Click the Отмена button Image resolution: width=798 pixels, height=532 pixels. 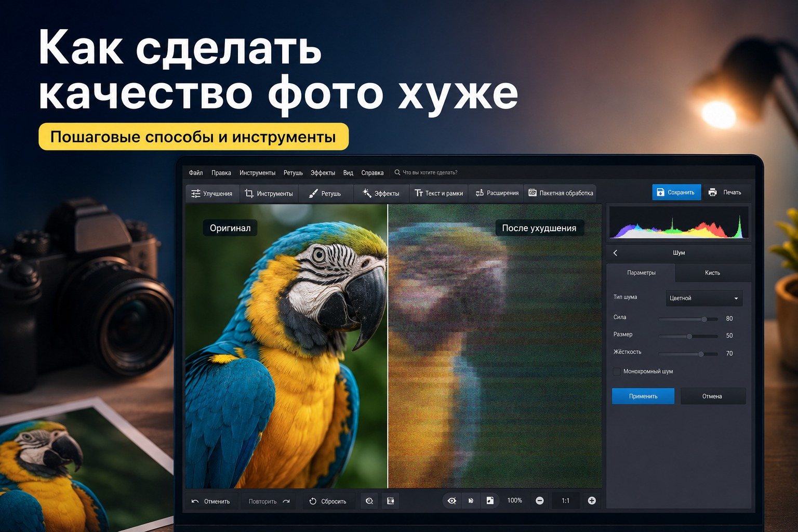pyautogui.click(x=712, y=396)
